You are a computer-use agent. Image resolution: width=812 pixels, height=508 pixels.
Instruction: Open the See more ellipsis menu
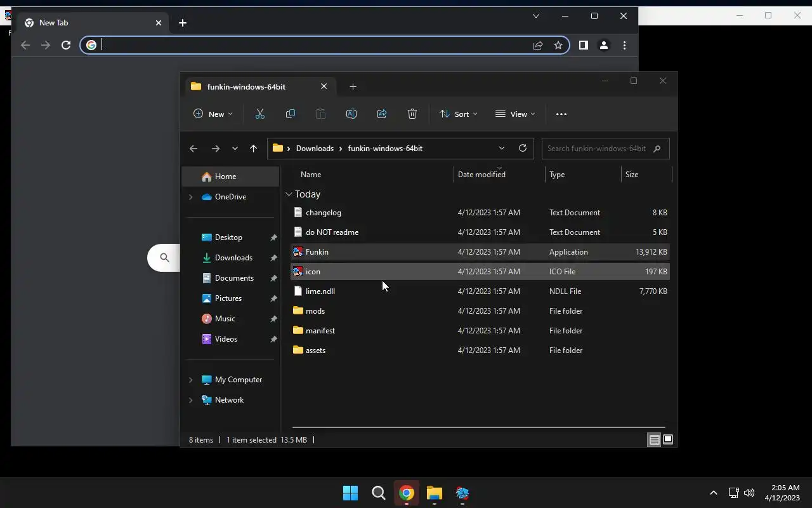(561, 114)
